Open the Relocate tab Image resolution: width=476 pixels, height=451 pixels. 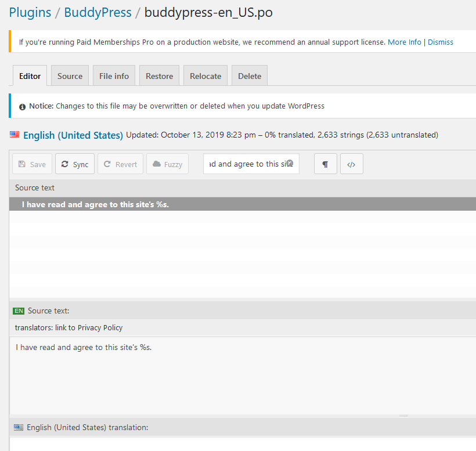(205, 75)
